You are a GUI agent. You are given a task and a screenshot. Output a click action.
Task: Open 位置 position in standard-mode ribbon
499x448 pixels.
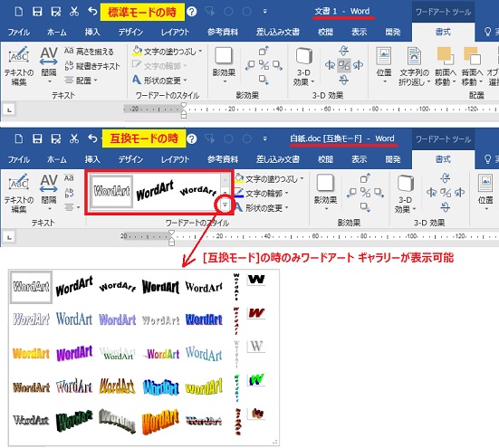pos(384,66)
